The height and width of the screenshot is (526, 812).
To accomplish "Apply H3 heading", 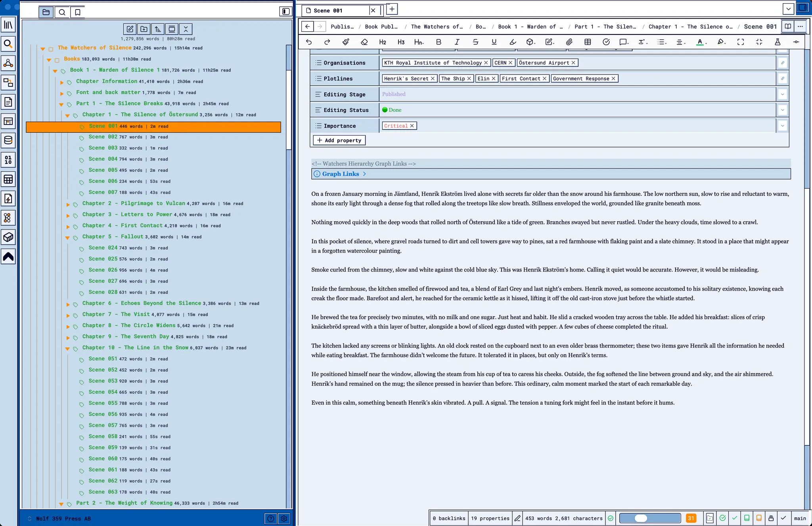I will (401, 42).
